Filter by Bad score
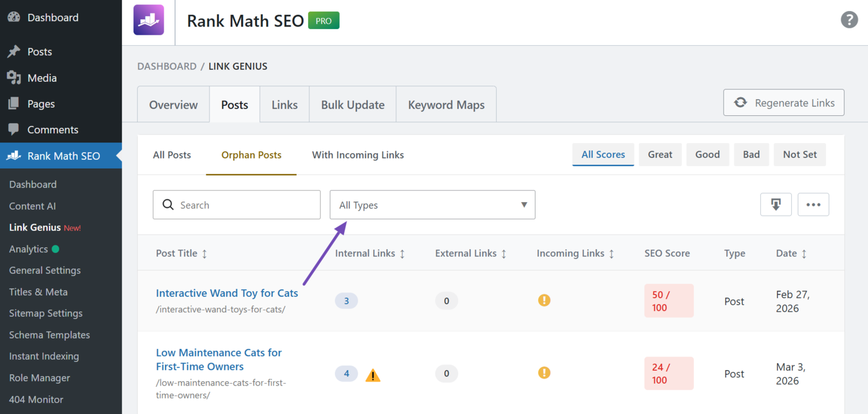This screenshot has width=868, height=414. point(751,154)
